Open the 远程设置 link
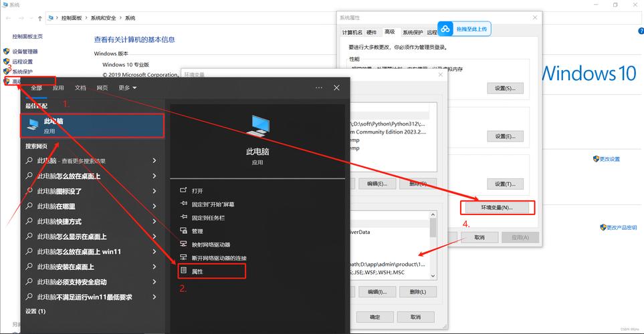This screenshot has width=644, height=334. [22, 61]
